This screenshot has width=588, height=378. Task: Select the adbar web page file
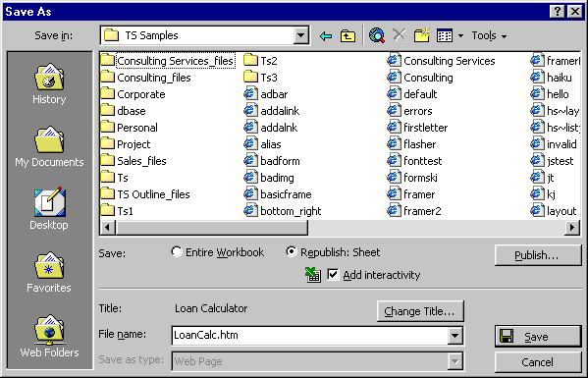(x=266, y=94)
